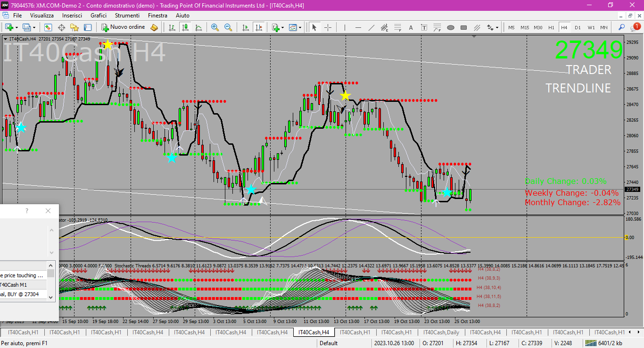Open the Visualizza menu
The width and height of the screenshot is (644, 348).
pos(42,16)
